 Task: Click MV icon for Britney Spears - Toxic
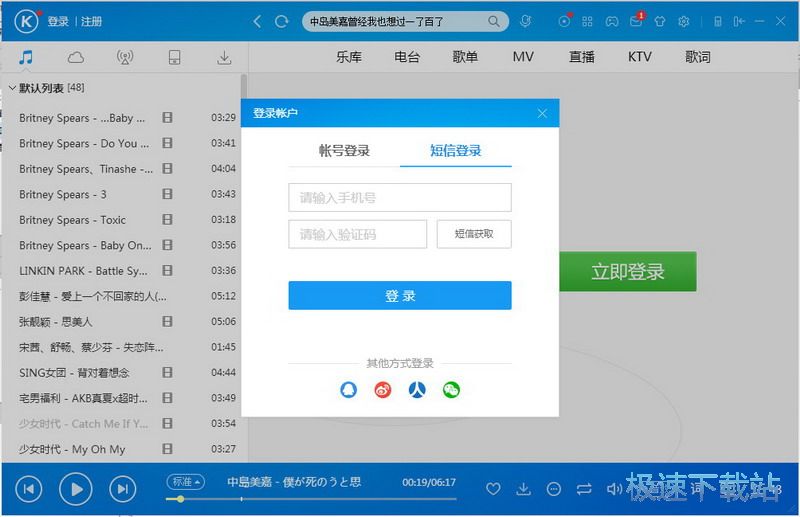pos(167,219)
